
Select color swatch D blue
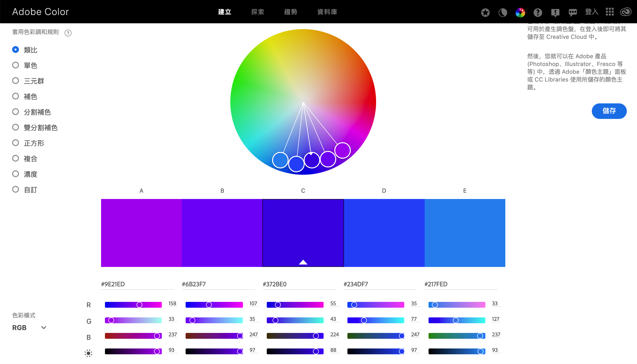(x=384, y=233)
